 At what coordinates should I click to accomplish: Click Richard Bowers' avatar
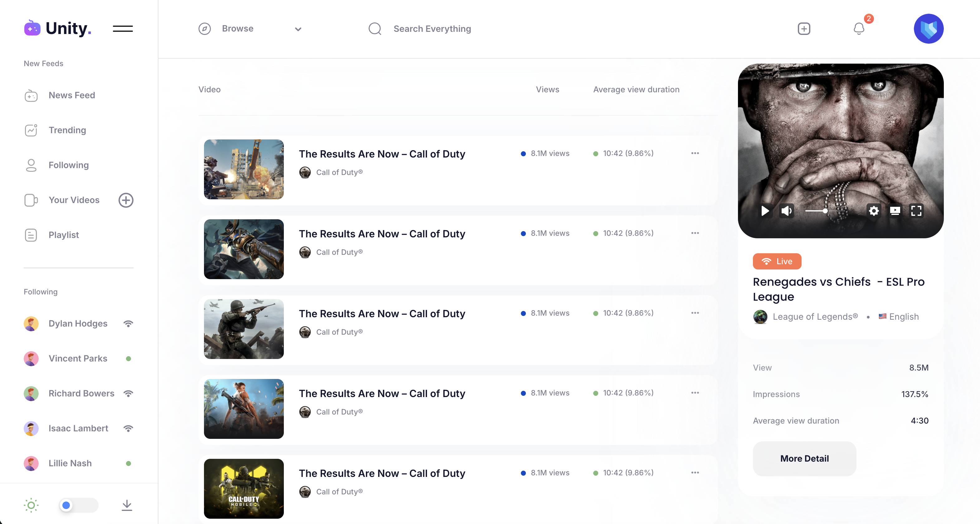pyautogui.click(x=31, y=394)
